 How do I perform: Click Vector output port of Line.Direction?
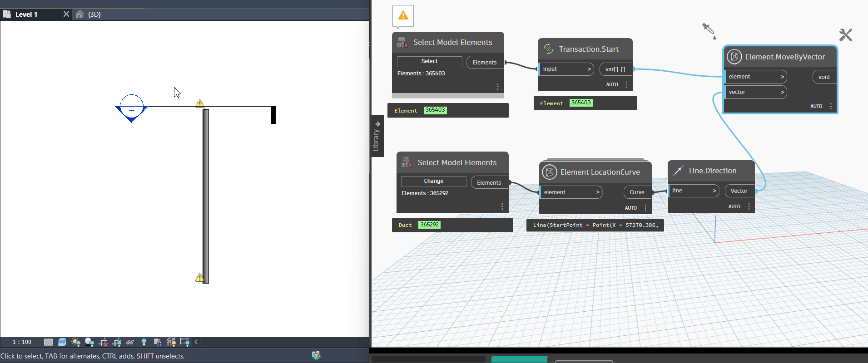pos(739,191)
